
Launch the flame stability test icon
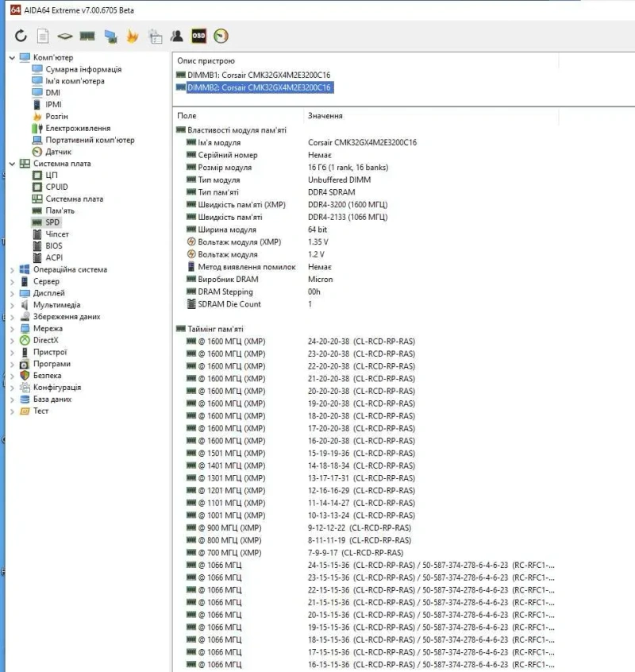(133, 36)
